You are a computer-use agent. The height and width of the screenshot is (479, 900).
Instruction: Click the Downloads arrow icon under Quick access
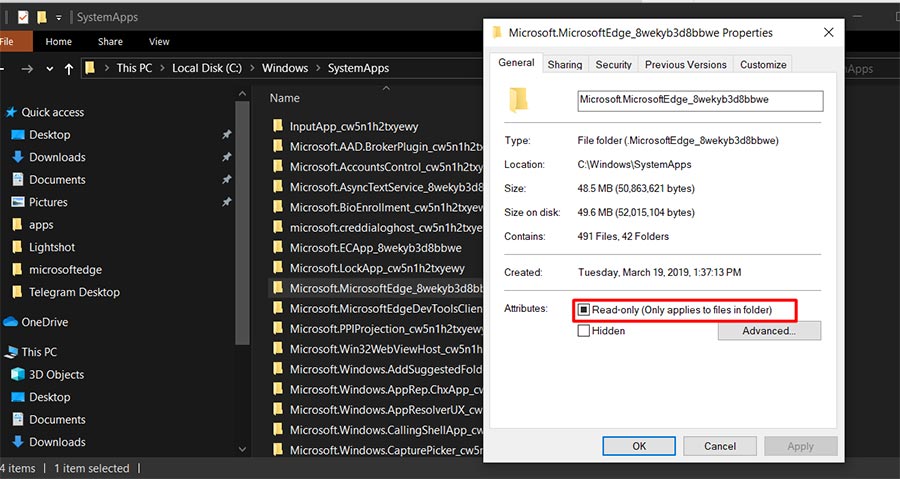coord(18,157)
